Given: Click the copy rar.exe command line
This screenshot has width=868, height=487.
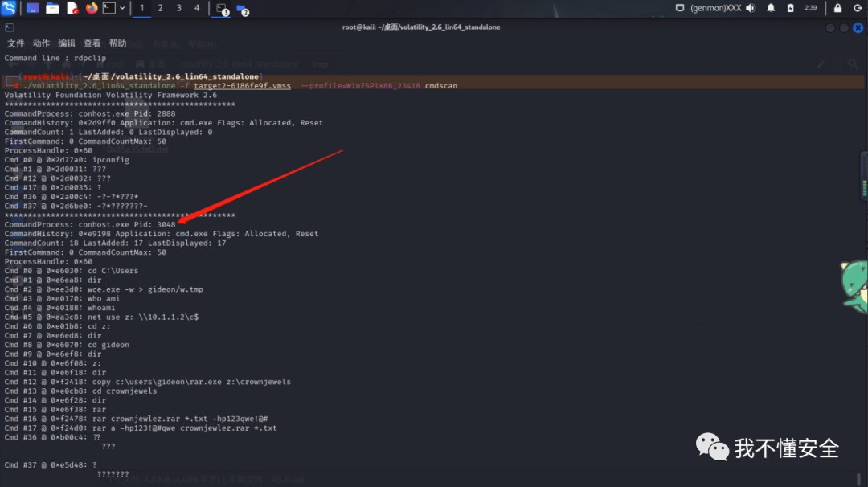Looking at the screenshot, I should click(x=148, y=382).
